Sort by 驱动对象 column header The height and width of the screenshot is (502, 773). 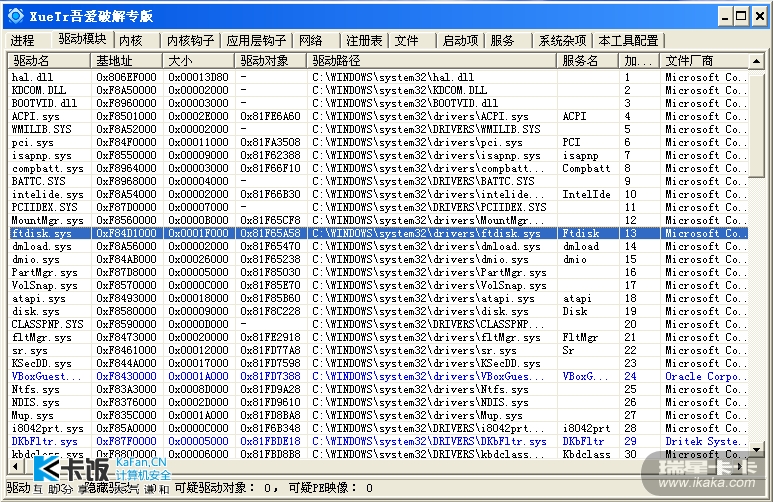pos(270,61)
